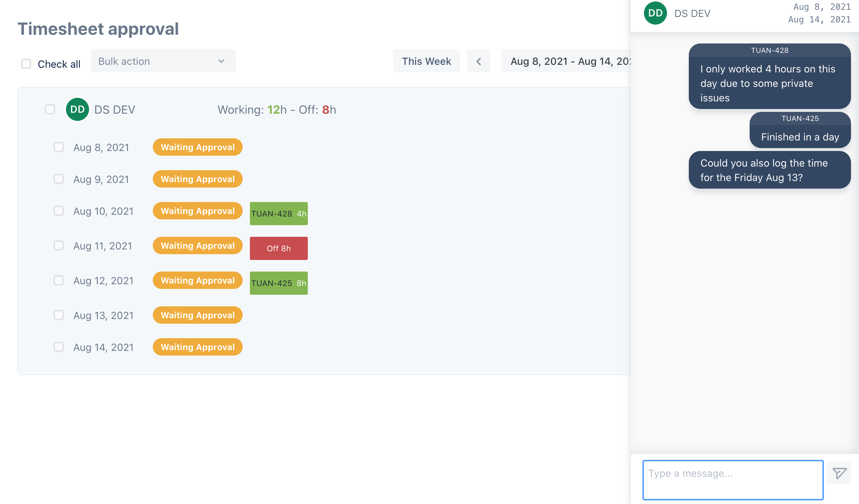Click the red Off 8h block
This screenshot has width=859, height=504.
coord(278,248)
